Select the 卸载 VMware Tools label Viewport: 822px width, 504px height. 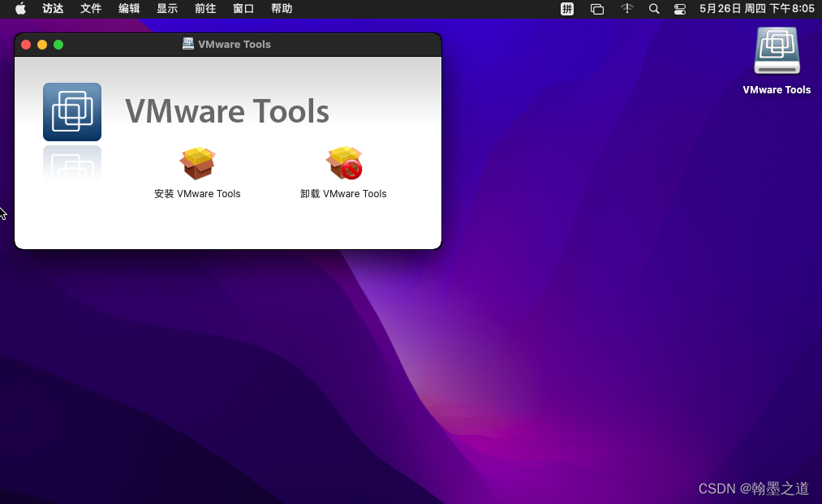click(343, 193)
